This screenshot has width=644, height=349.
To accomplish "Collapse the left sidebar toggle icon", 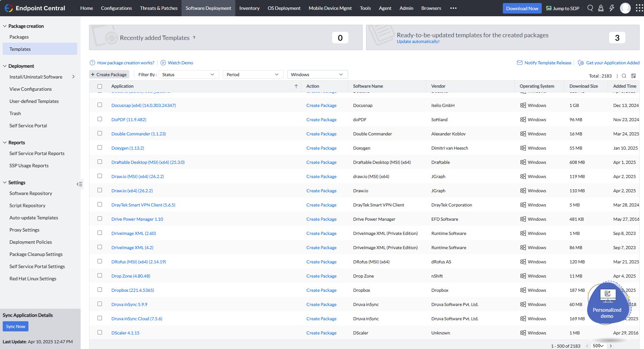I will click(x=80, y=184).
